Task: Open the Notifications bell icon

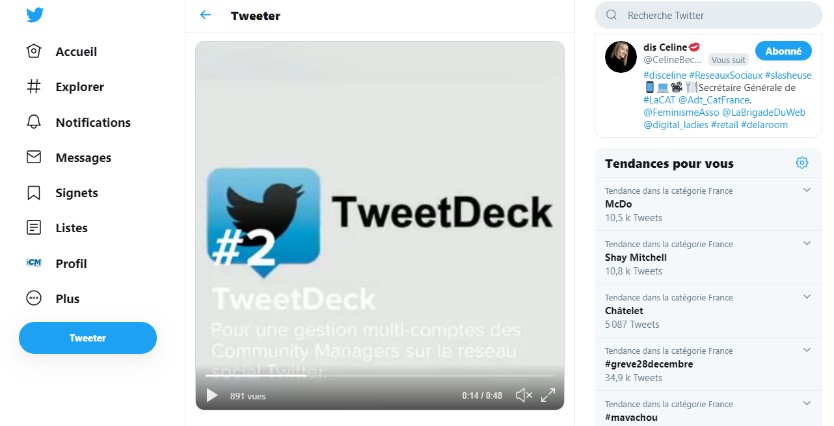Action: click(x=34, y=122)
